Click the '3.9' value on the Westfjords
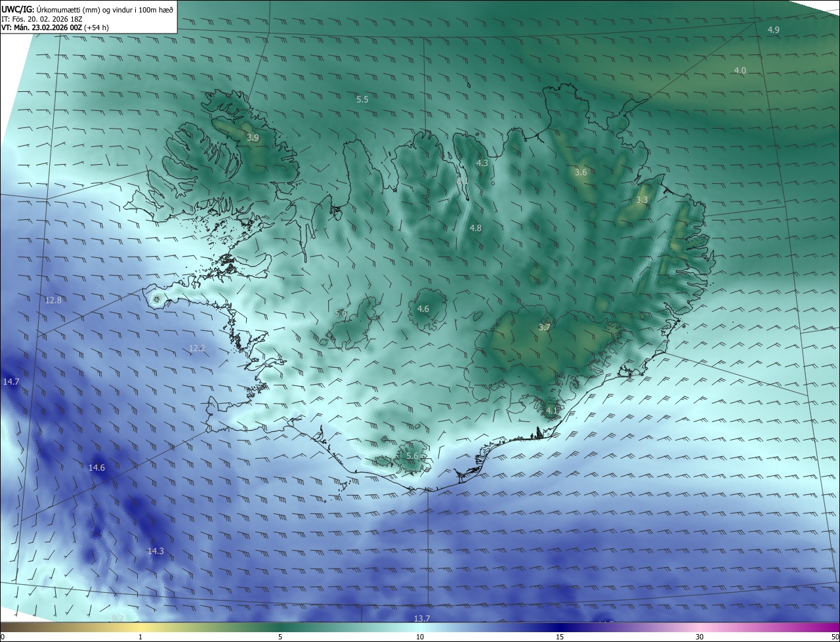Screen dimensions: 840x642 (x=253, y=138)
